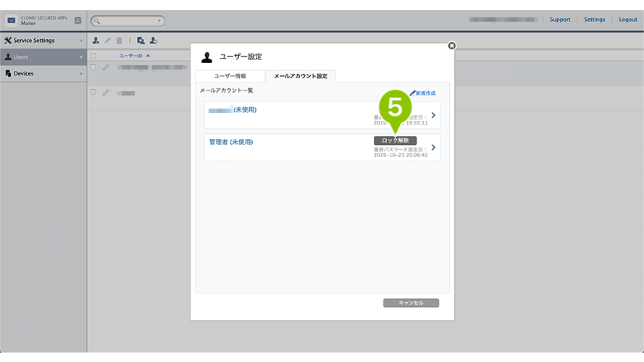Select Devices in sidebar
The height and width of the screenshot is (362, 644).
[43, 73]
